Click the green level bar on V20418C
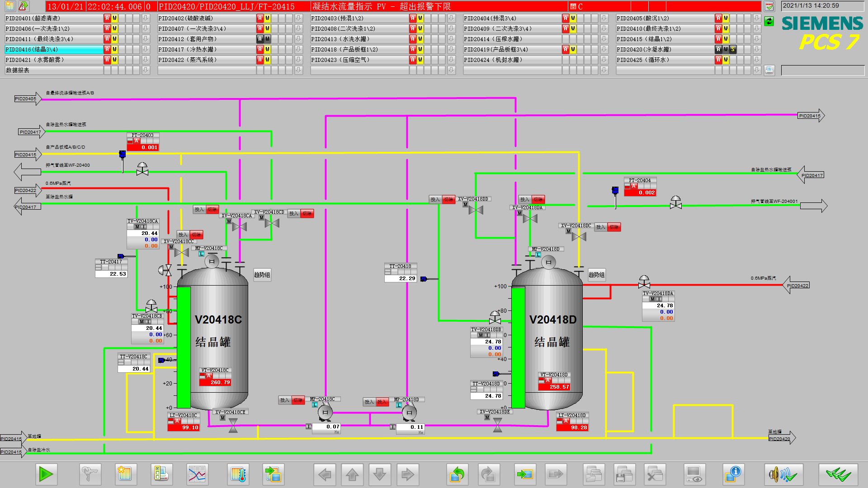 (184, 347)
